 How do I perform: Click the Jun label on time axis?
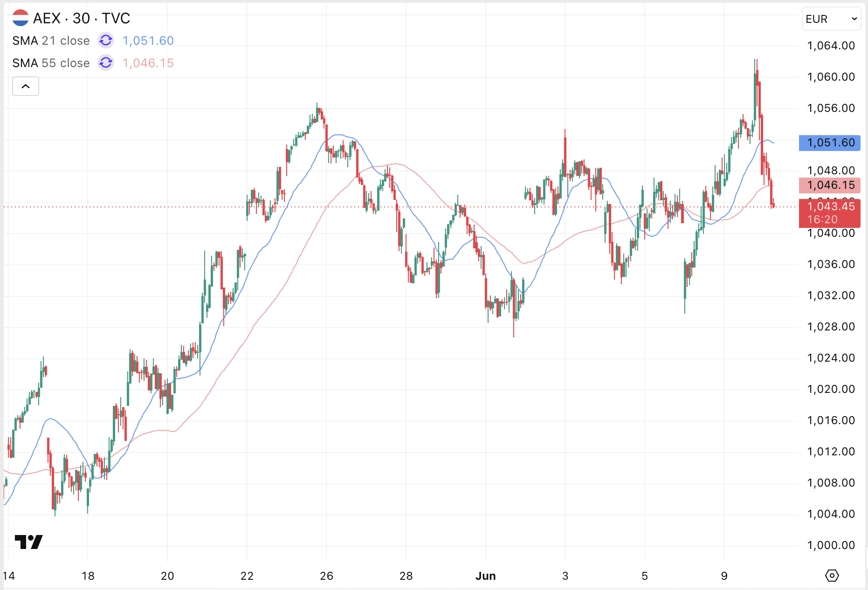coord(485,576)
